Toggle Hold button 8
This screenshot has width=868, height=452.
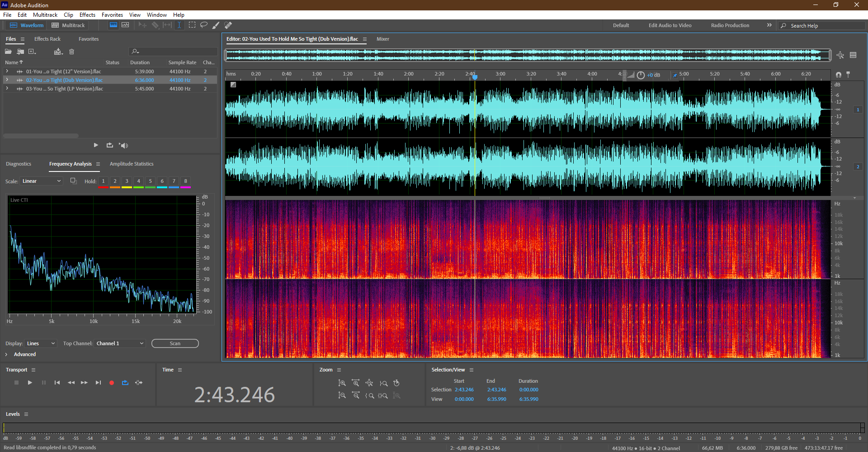tap(185, 181)
